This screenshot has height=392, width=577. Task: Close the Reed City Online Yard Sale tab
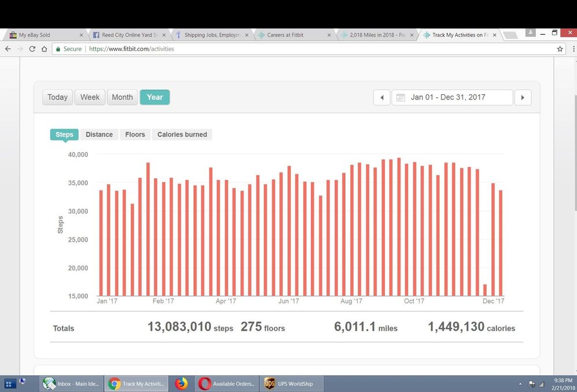164,35
